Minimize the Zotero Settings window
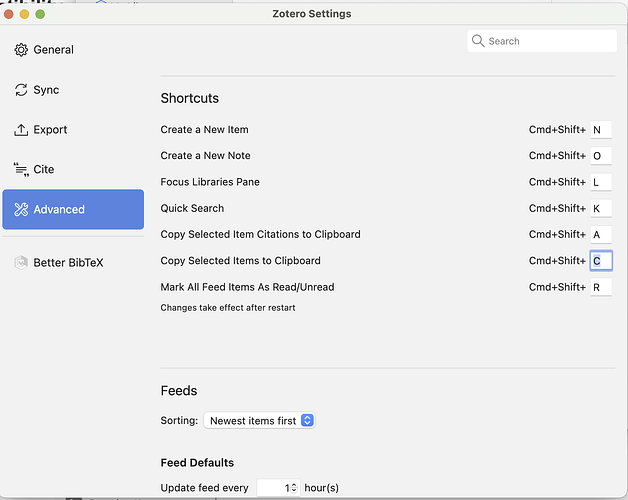The image size is (628, 500). (x=24, y=14)
